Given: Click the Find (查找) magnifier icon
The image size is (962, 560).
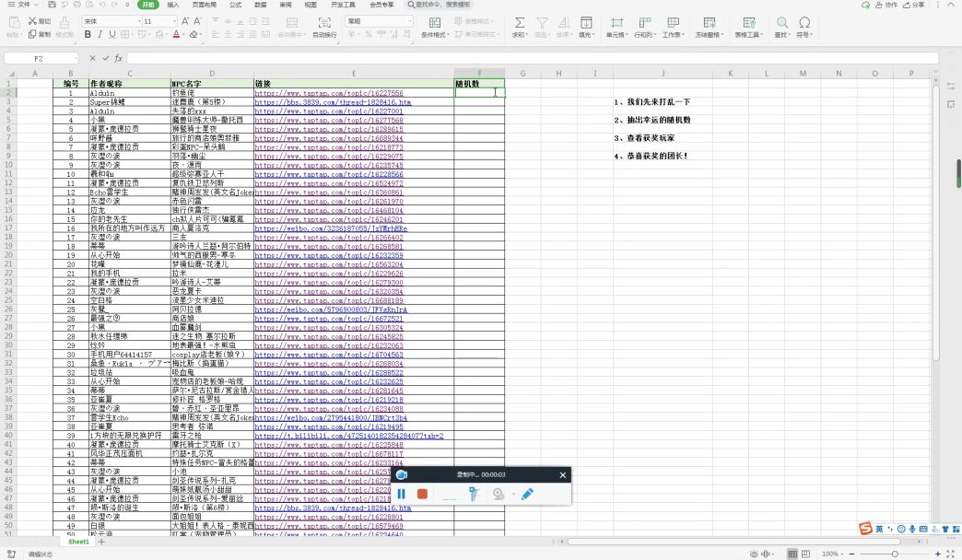Looking at the screenshot, I should pos(781,22).
